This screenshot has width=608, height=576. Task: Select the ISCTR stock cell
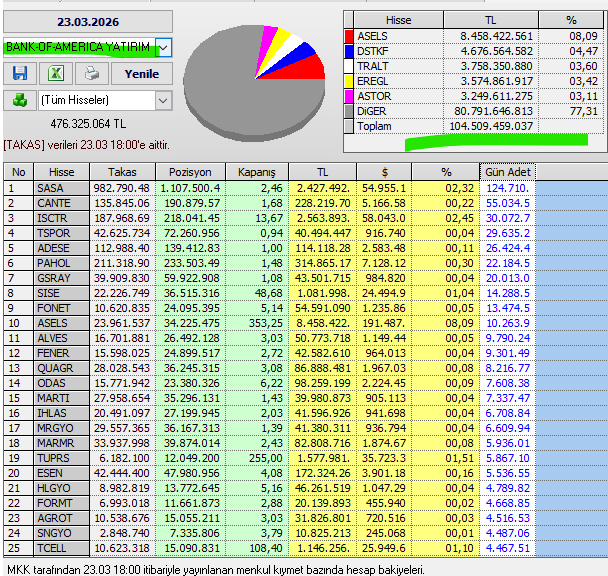62,218
